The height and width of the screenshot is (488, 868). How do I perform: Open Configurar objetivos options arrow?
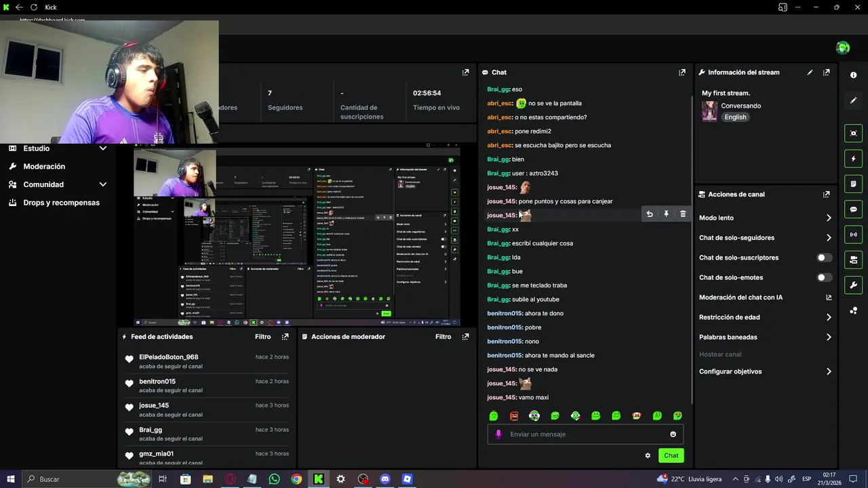(829, 371)
